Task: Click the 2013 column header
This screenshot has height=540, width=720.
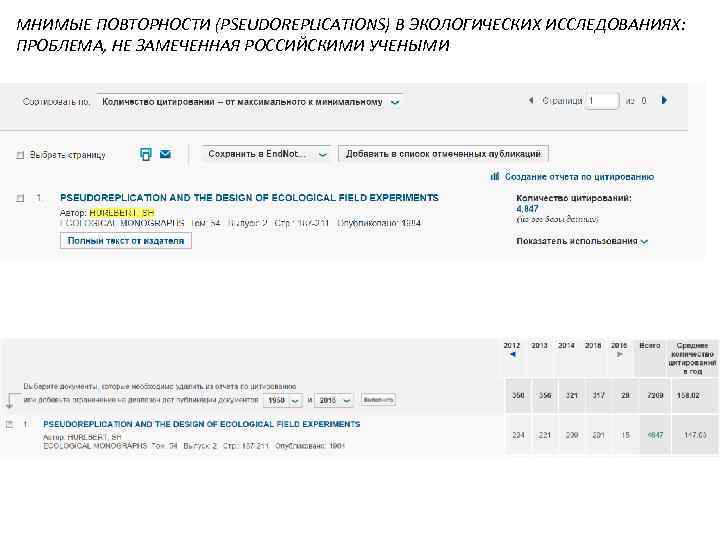Action: [539, 345]
